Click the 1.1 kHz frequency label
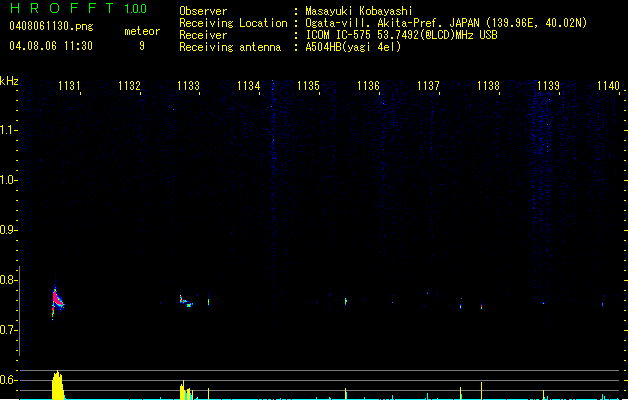The image size is (629, 400). pyautogui.click(x=7, y=130)
